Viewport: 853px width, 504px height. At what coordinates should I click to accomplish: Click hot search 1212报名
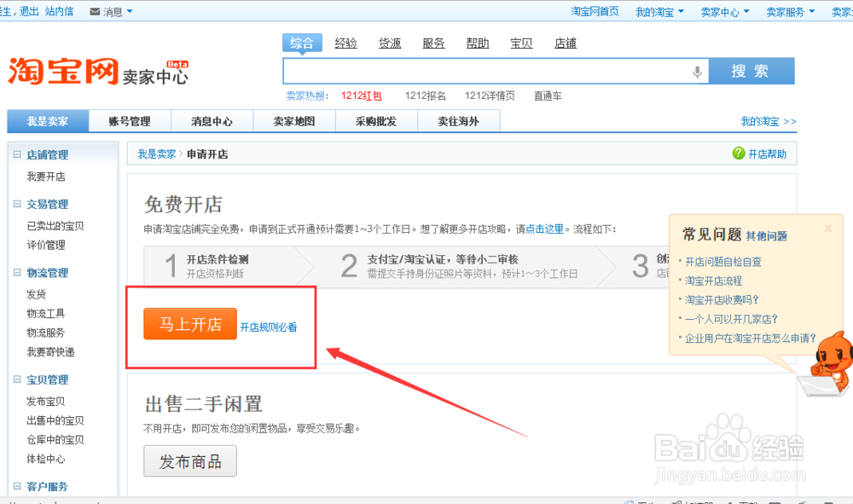[x=426, y=96]
